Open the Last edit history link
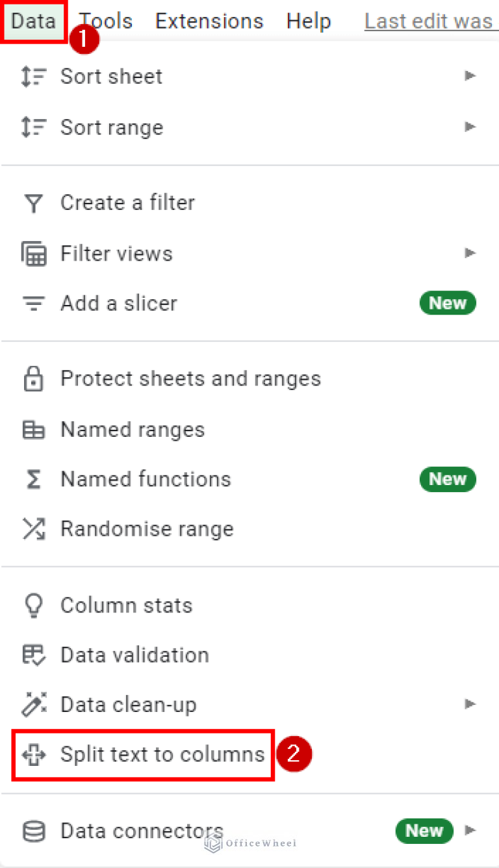 pyautogui.click(x=429, y=21)
